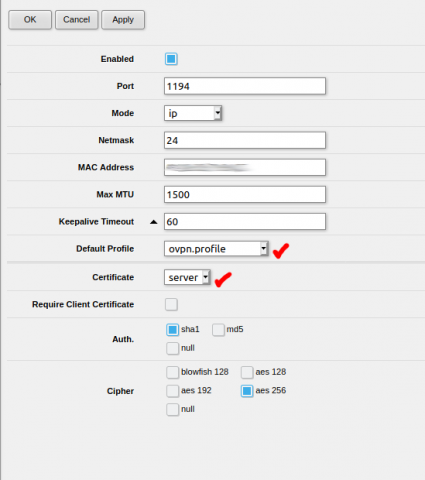The image size is (425, 480).
Task: Enable the null cipher checkbox
Action: [172, 410]
